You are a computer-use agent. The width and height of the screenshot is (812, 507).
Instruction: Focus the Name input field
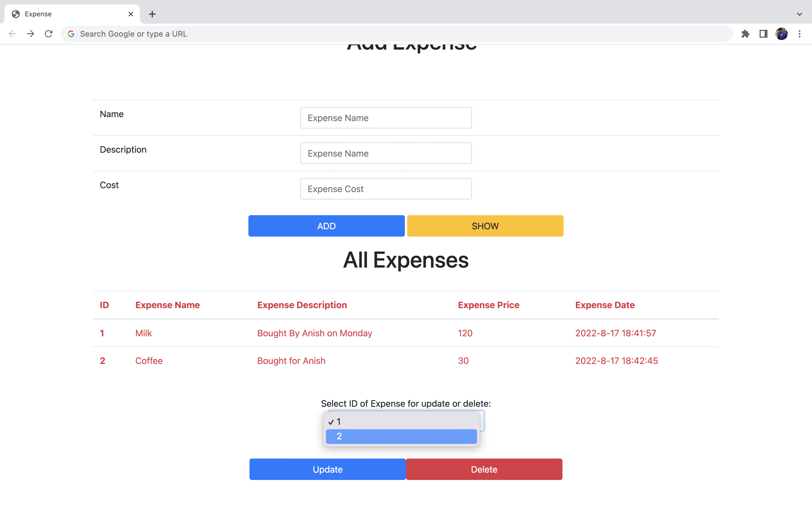tap(386, 118)
